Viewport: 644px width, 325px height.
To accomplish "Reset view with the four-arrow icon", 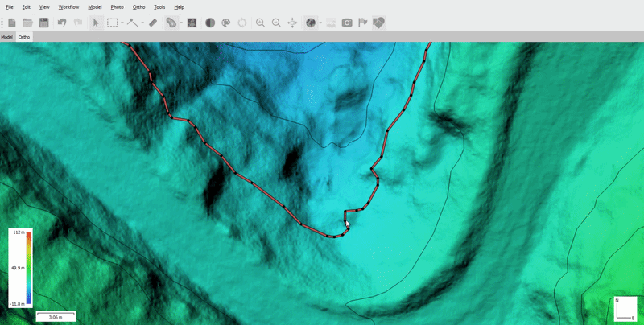I will 292,23.
